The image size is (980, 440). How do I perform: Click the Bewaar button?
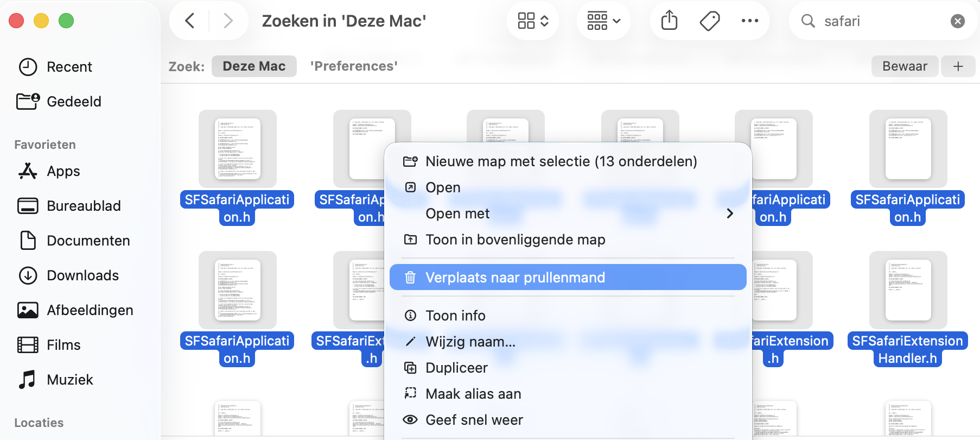pyautogui.click(x=905, y=66)
